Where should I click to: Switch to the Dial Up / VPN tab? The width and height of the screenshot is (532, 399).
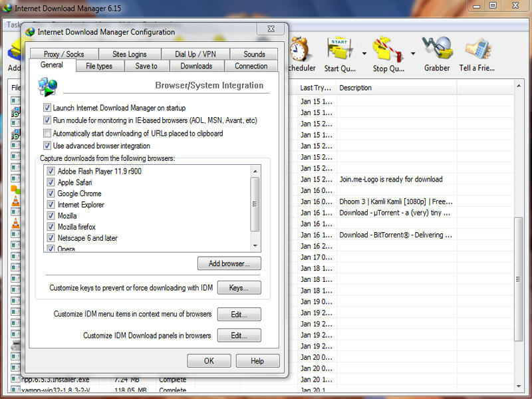196,54
